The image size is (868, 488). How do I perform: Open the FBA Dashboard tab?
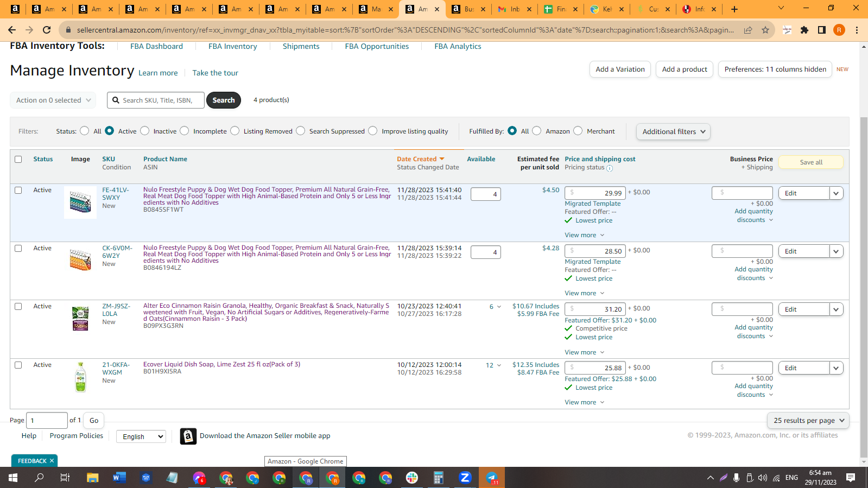pyautogui.click(x=156, y=46)
